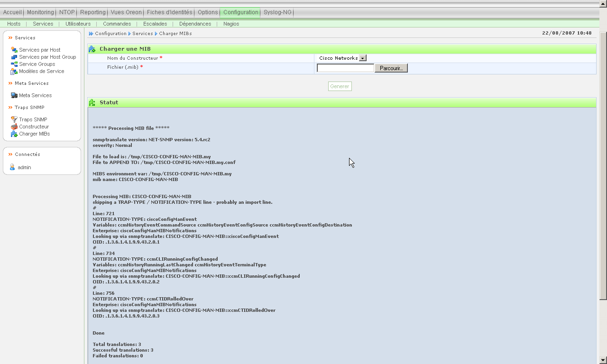
Task: Click the Fichier (.mib) file path field
Action: click(346, 68)
